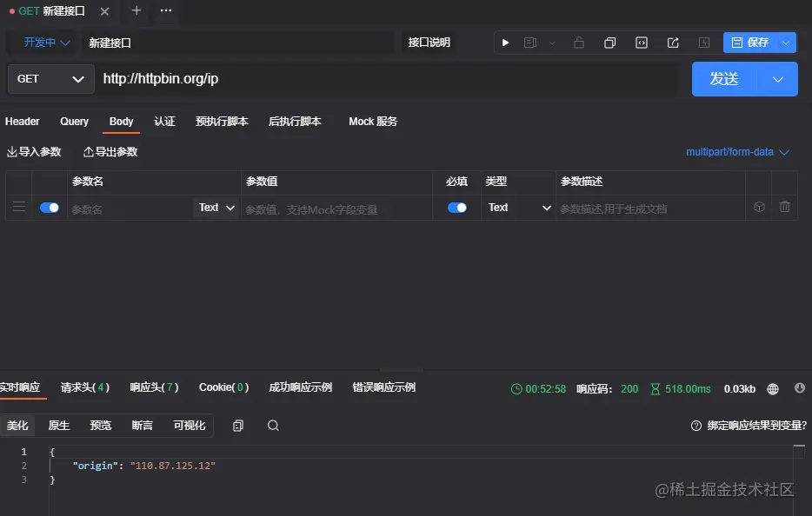Open more tab options ellipsis
The height and width of the screenshot is (516, 812).
click(x=166, y=10)
